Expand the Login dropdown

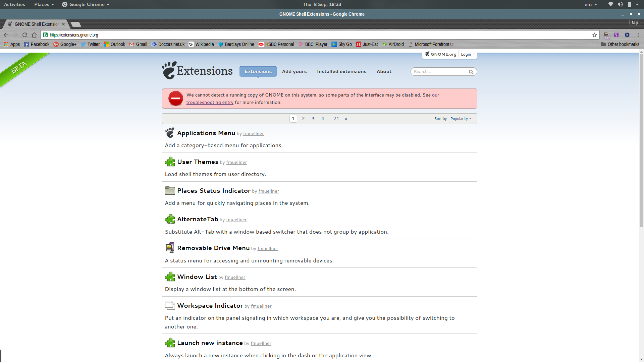468,54
